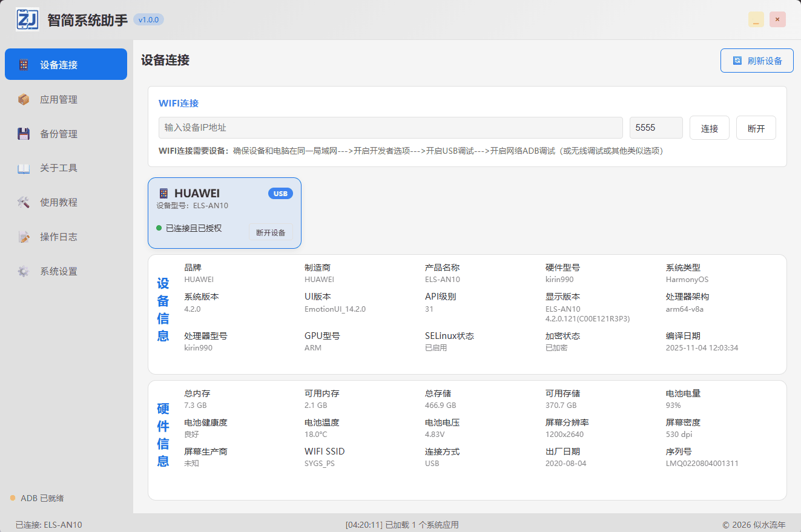
Task: Click GPU型号 value ARM
Action: point(313,347)
